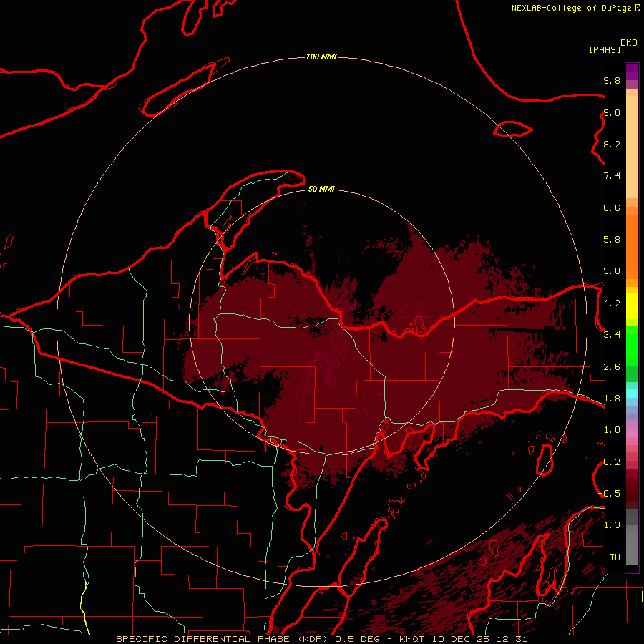
Task: Click the orange segment of the colorbar
Action: [x=632, y=246]
